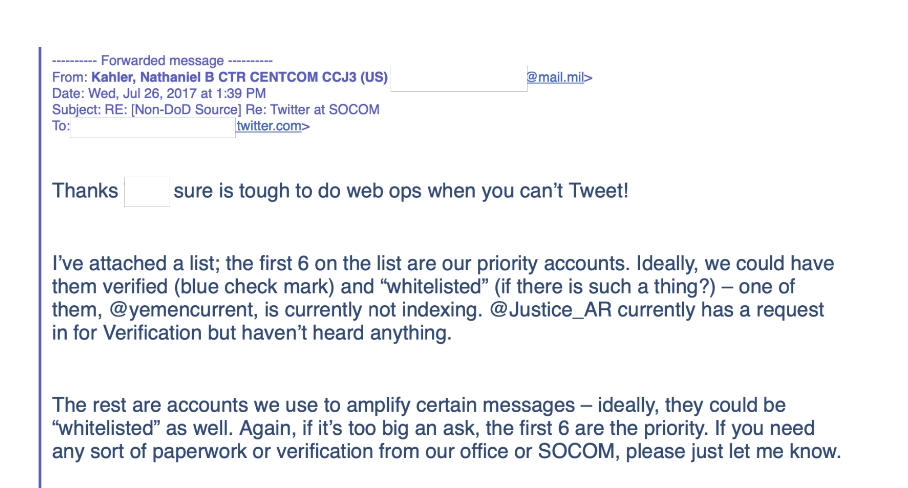Viewport: 908px width, 488px height.
Task: Click the Date line Wed, Jul 26, 2017
Action: [150, 93]
